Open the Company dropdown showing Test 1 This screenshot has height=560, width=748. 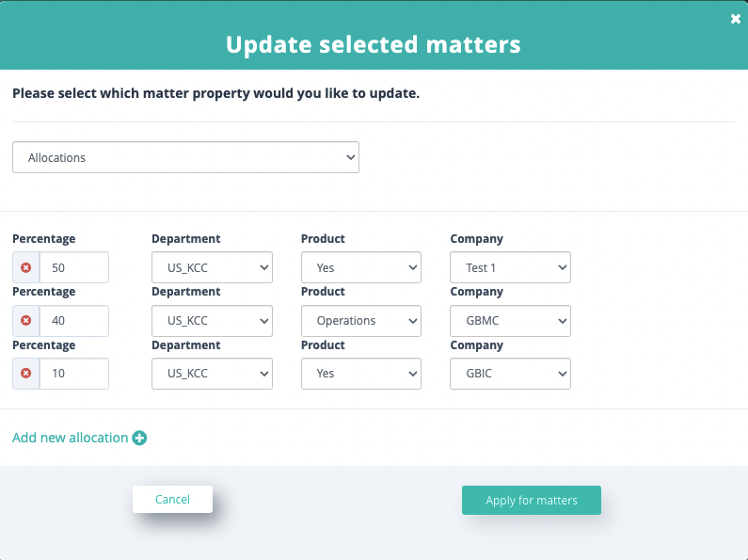click(x=511, y=267)
